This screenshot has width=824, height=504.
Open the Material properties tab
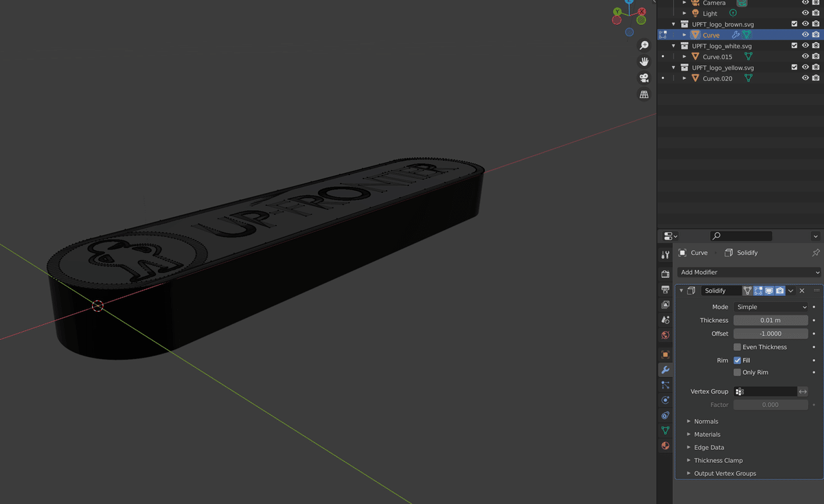coord(665,446)
